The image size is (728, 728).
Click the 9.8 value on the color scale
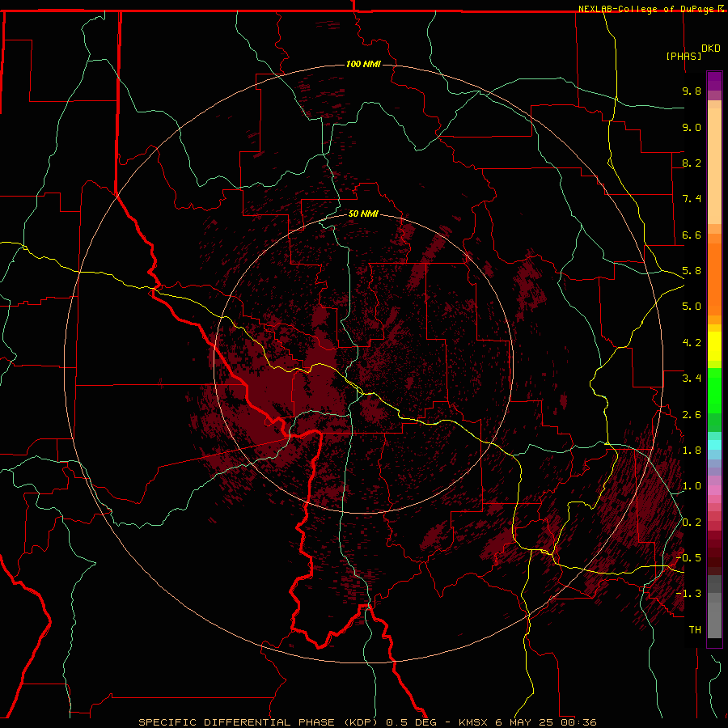click(x=692, y=91)
